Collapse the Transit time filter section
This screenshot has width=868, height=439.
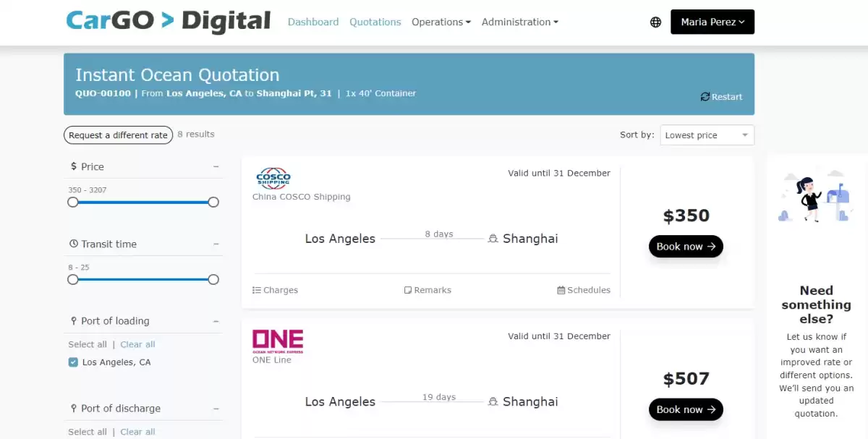216,244
